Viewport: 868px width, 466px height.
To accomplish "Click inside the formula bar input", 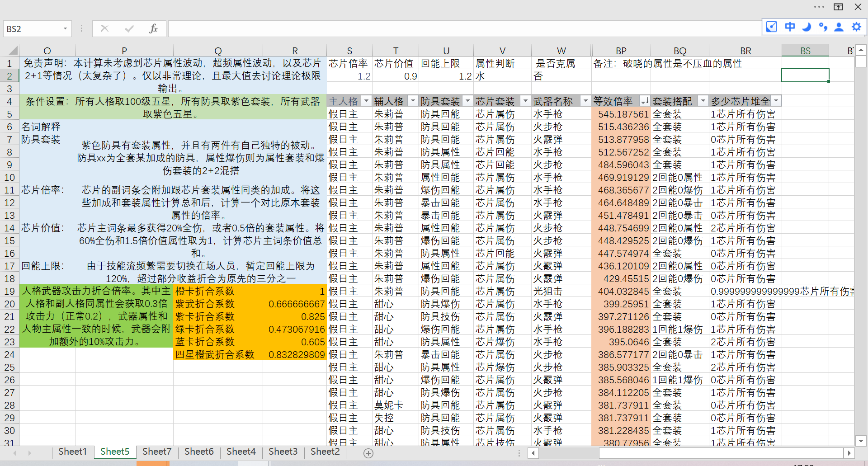I will (x=465, y=28).
